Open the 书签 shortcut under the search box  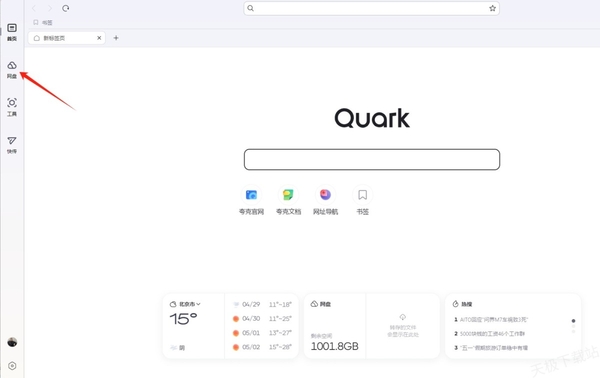coord(362,200)
